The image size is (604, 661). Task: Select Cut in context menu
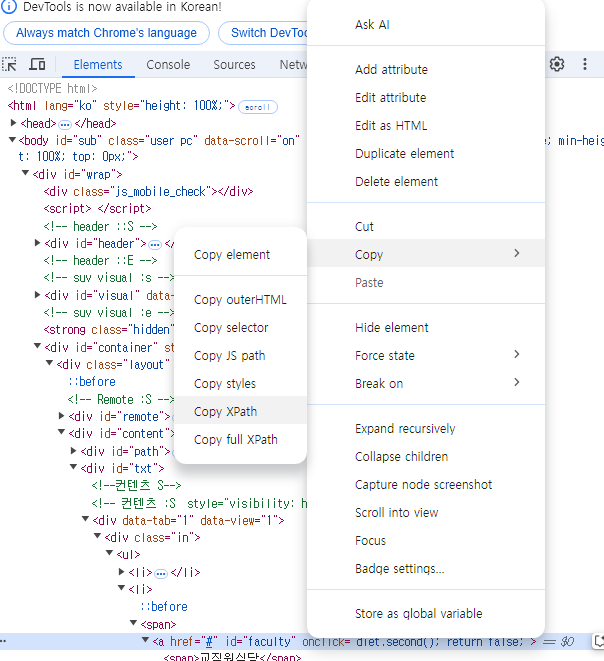[x=426, y=226]
